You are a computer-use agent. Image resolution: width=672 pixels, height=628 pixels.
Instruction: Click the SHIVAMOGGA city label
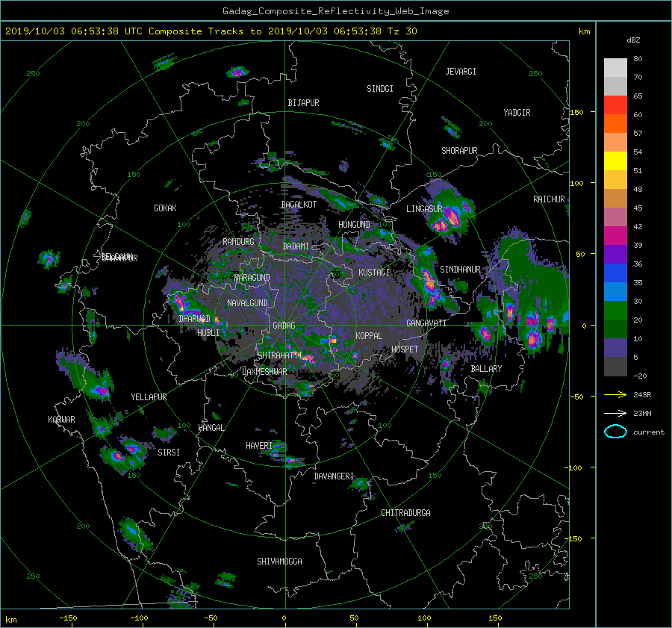coord(279,561)
